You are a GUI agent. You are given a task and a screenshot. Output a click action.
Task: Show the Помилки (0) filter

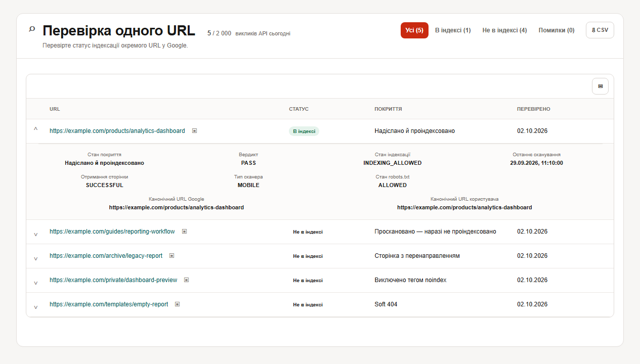click(x=557, y=30)
